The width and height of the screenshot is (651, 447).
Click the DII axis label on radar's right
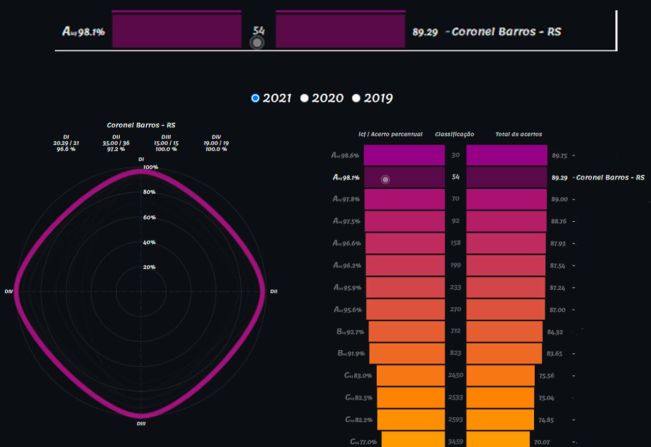[274, 291]
